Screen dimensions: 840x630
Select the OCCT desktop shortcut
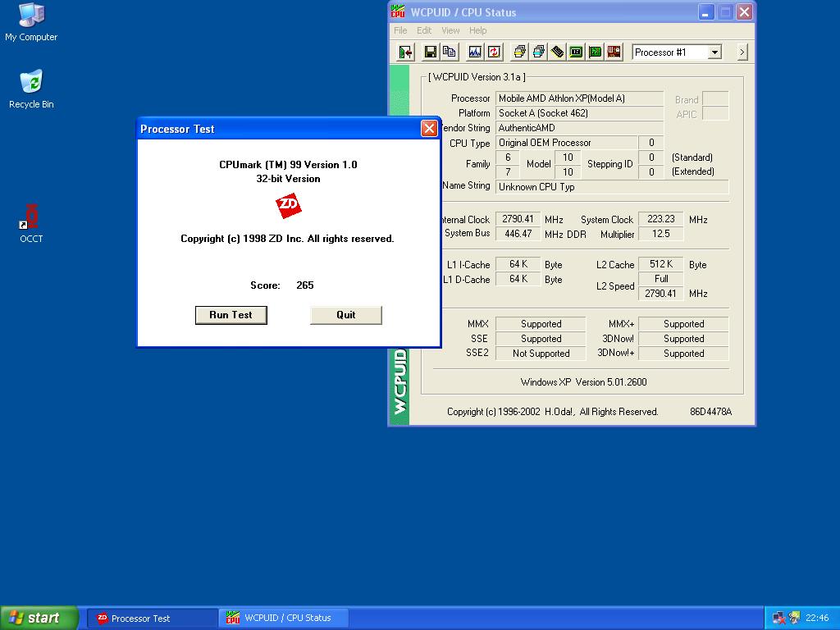[31, 223]
